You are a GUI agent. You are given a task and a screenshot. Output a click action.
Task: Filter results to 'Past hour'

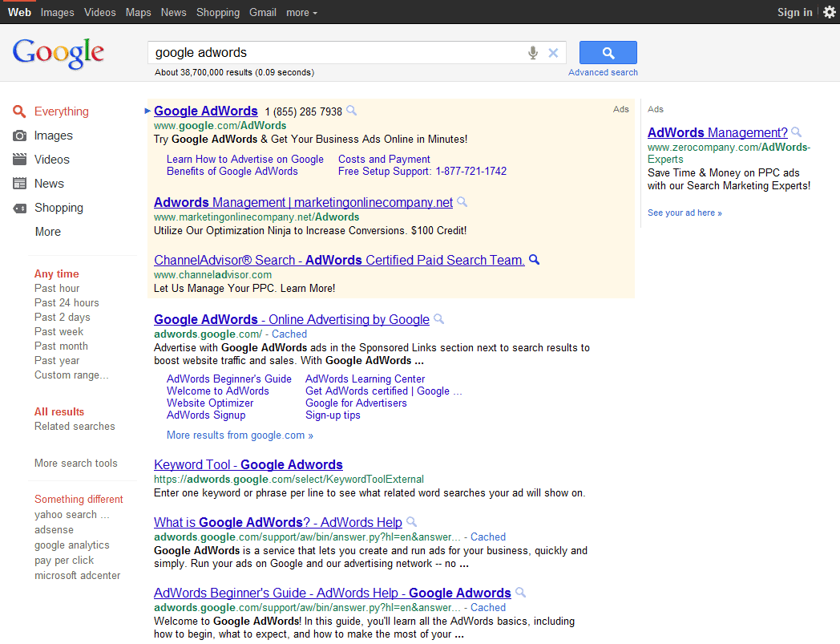click(57, 288)
